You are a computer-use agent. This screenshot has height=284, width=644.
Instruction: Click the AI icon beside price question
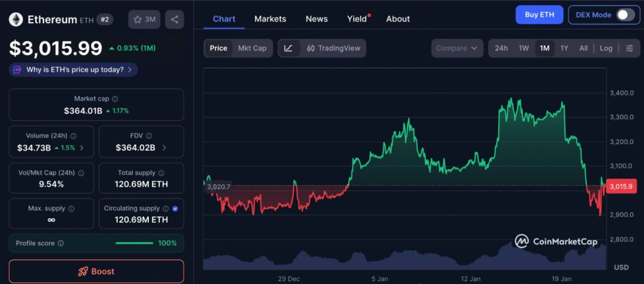coord(17,70)
